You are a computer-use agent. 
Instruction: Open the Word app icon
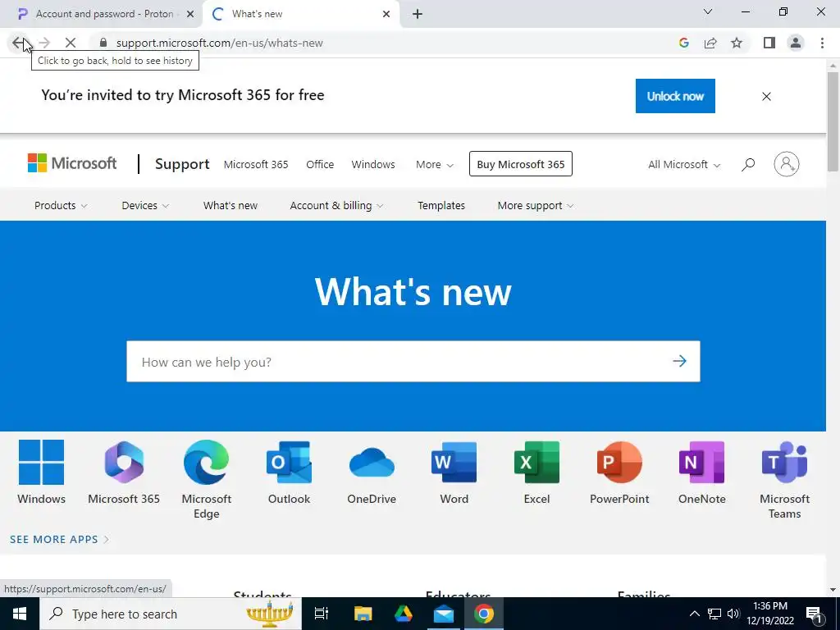coord(454,463)
